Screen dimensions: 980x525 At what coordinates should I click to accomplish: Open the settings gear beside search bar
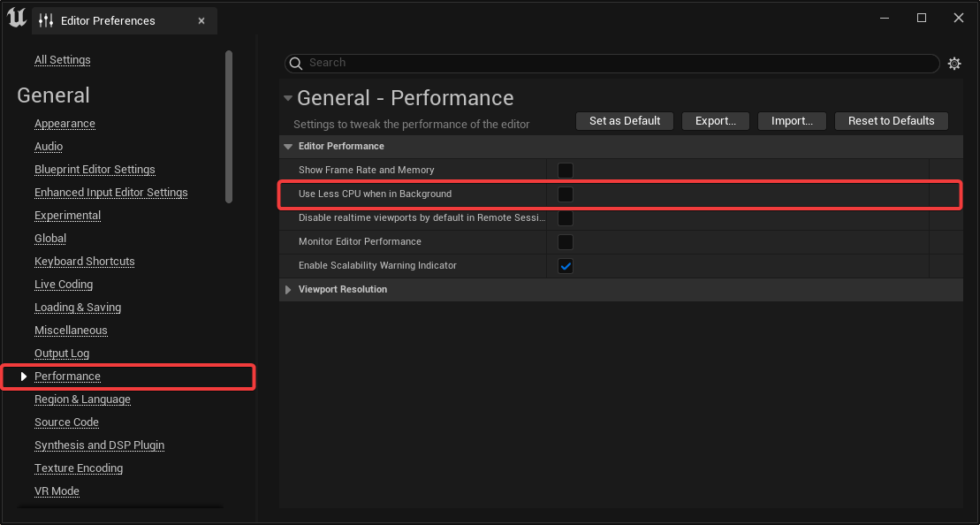(x=954, y=64)
